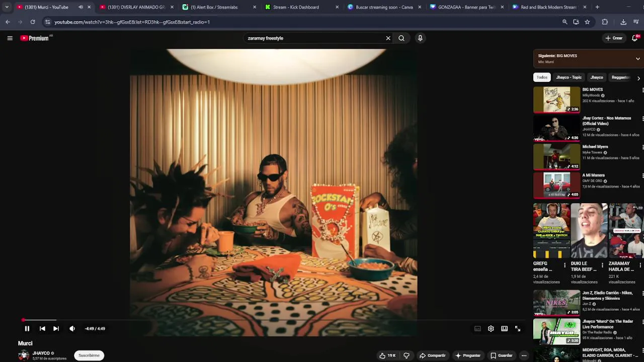This screenshot has height=362, width=644.
Task: Open browser zoom magnifier icon
Action: 565,22
